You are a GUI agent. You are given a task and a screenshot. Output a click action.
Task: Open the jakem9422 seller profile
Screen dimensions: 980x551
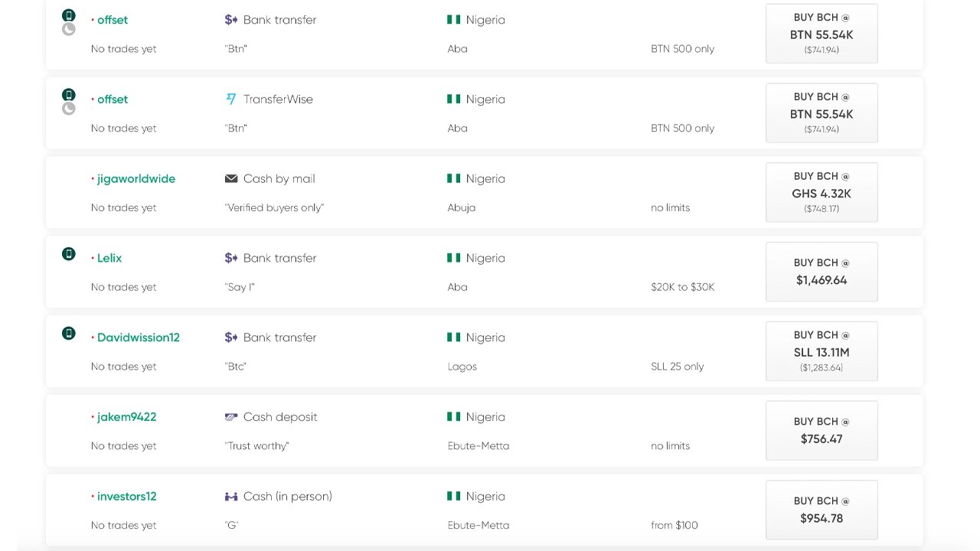tap(126, 417)
